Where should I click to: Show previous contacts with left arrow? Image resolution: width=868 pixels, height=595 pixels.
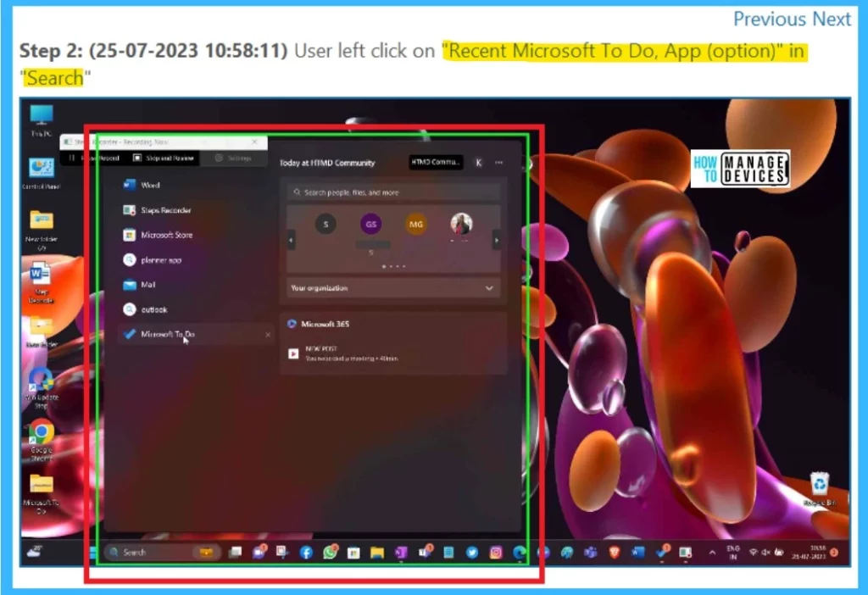click(292, 240)
